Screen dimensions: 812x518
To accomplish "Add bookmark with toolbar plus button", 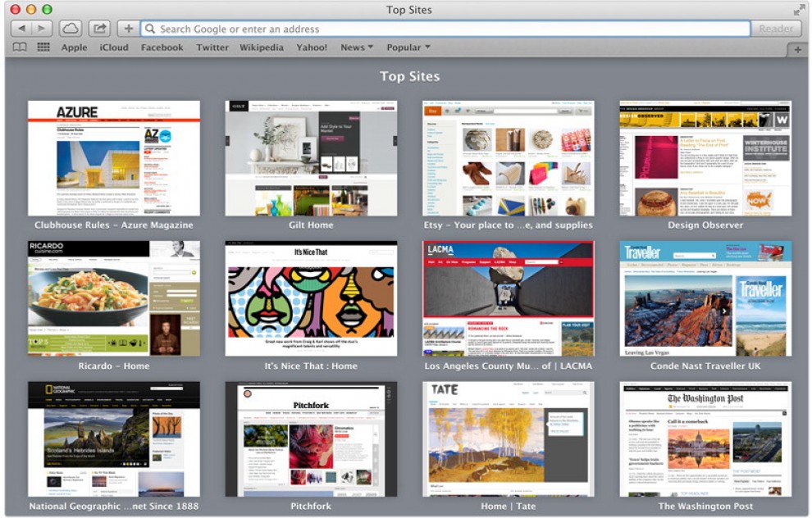I will [x=128, y=29].
